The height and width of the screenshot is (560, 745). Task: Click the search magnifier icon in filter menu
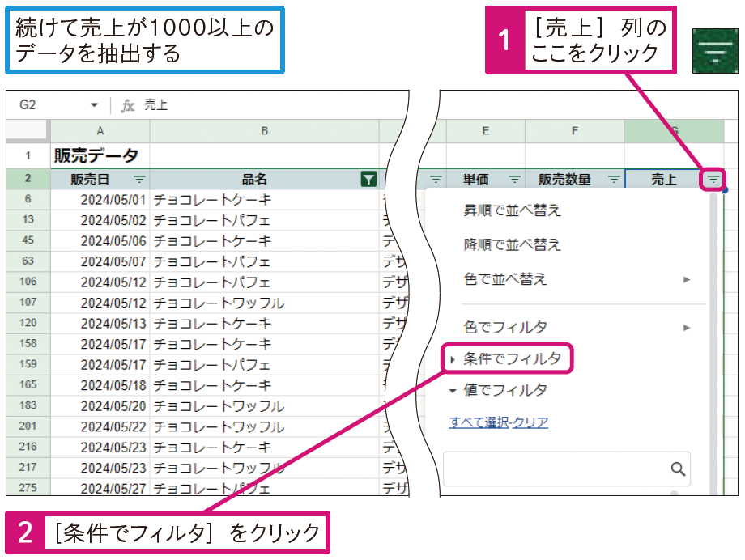pos(678,469)
